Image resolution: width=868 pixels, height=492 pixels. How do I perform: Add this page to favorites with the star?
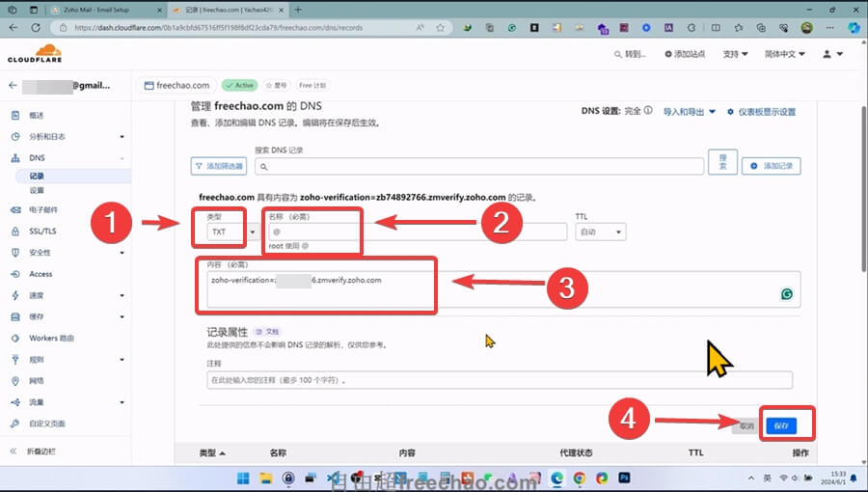point(440,28)
